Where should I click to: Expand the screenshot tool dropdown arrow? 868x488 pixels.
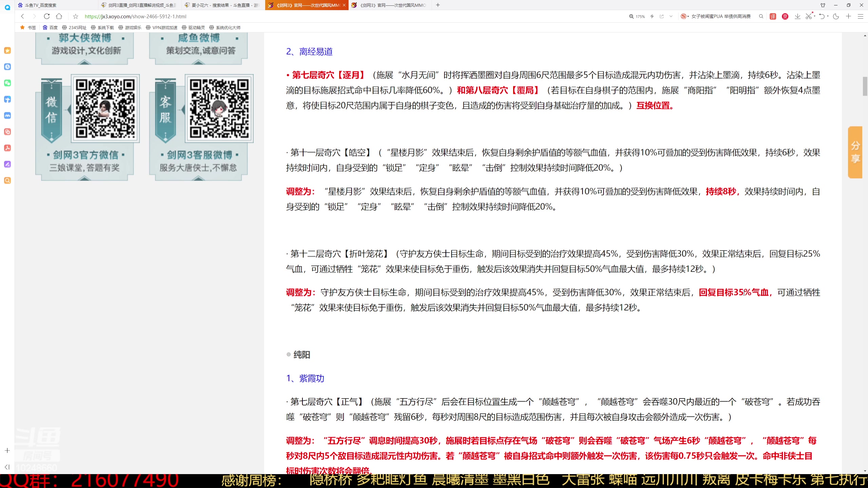point(814,16)
